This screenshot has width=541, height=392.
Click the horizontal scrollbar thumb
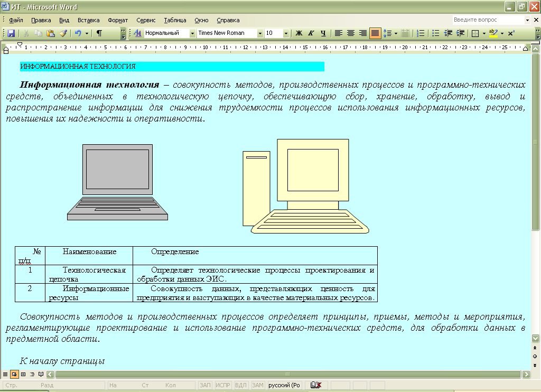[x=288, y=374]
